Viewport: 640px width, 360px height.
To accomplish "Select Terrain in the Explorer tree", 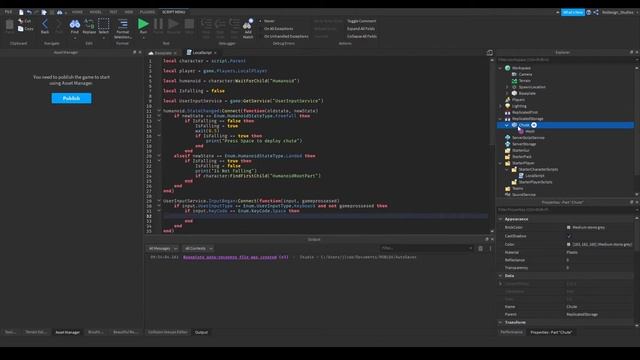I will pos(524,81).
